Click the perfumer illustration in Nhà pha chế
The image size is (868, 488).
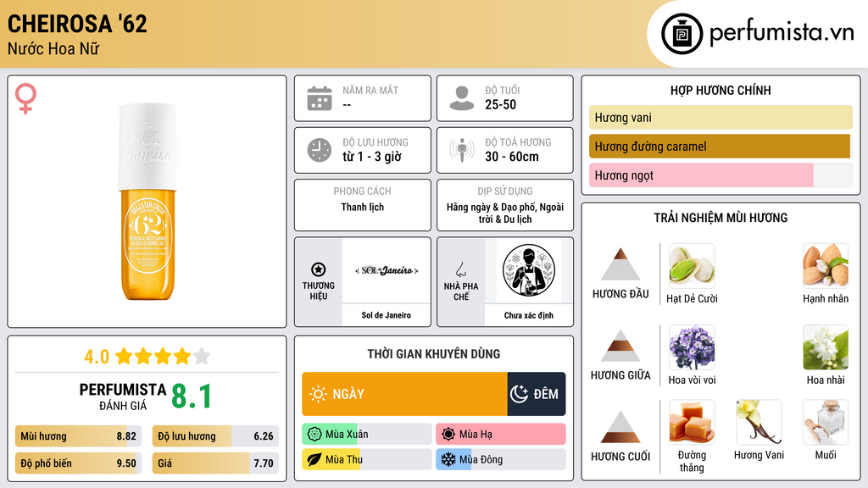pyautogui.click(x=529, y=270)
